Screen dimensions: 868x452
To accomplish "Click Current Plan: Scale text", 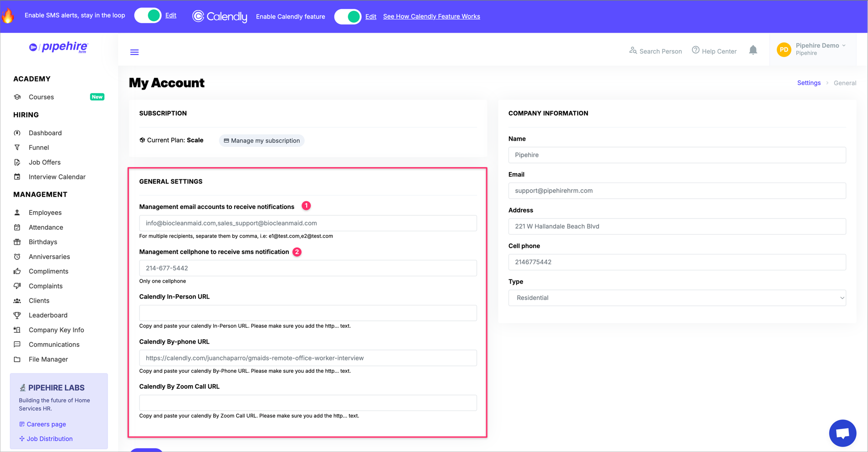I will pos(175,140).
